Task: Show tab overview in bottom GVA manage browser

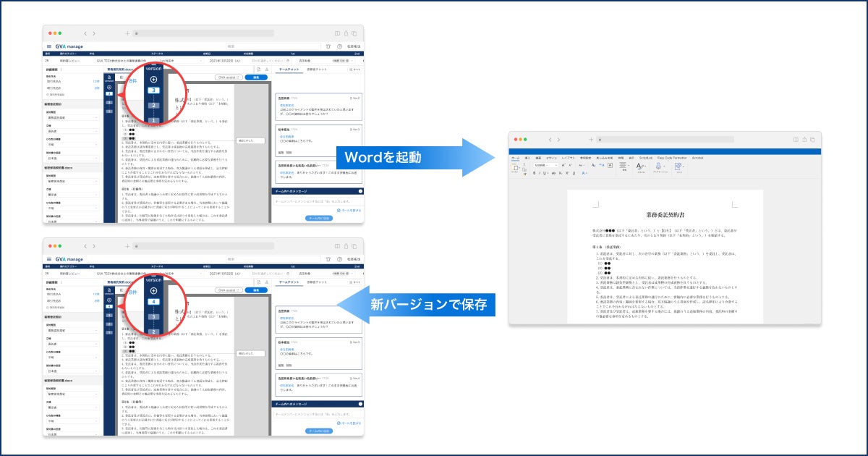Action: (x=355, y=246)
